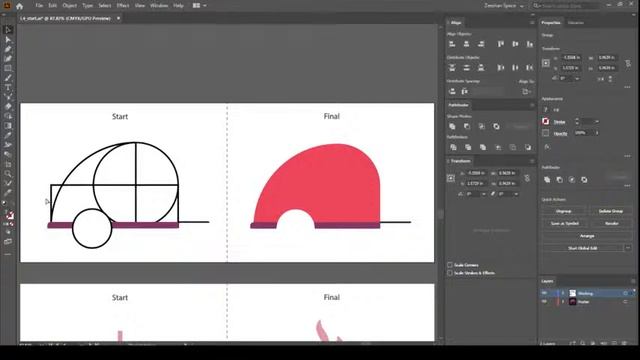The width and height of the screenshot is (640, 360).
Task: Open the Object menu
Action: coord(69,6)
